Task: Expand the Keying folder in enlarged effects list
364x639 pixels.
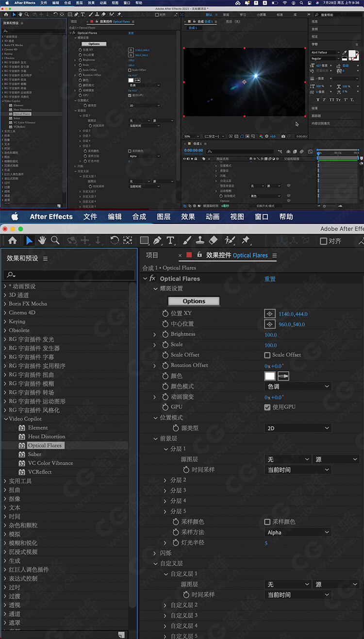Action: pyautogui.click(x=5, y=321)
